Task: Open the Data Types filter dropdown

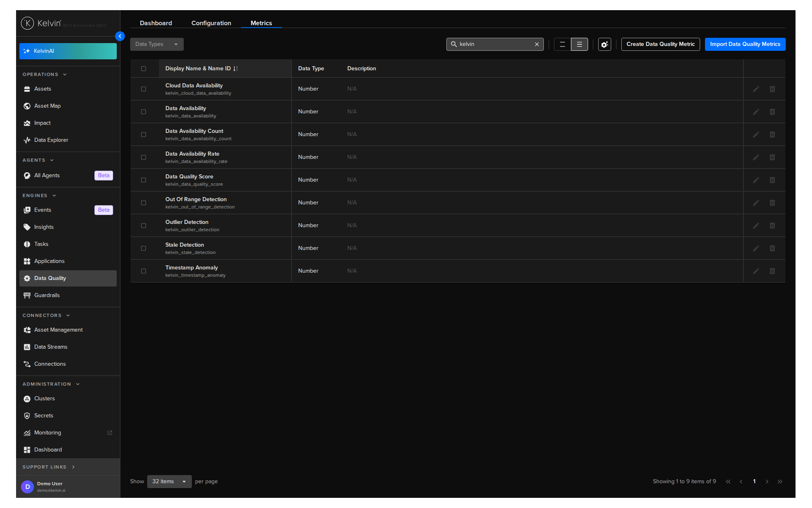Action: pyautogui.click(x=157, y=44)
